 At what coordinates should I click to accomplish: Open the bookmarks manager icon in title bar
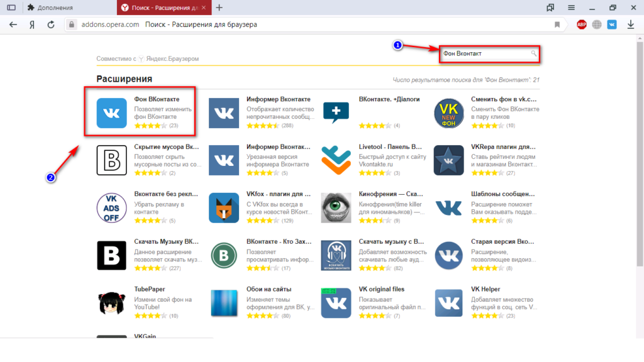tap(550, 8)
